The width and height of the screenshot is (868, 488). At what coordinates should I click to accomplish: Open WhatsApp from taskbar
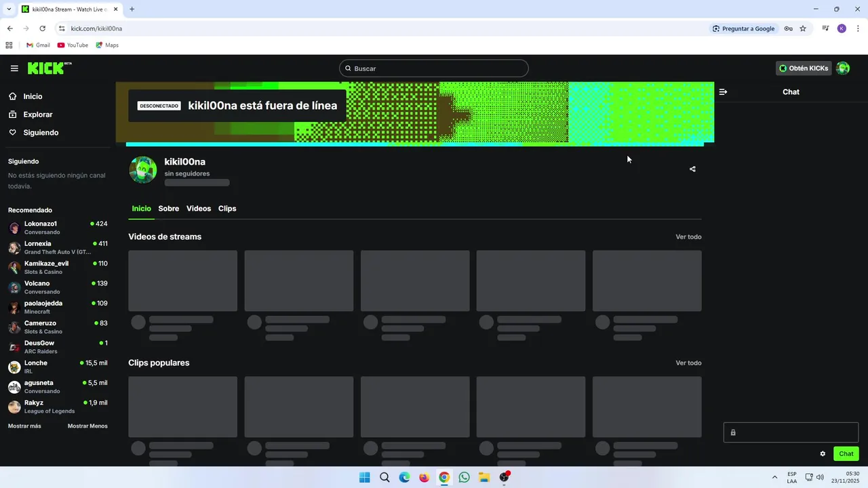(464, 477)
